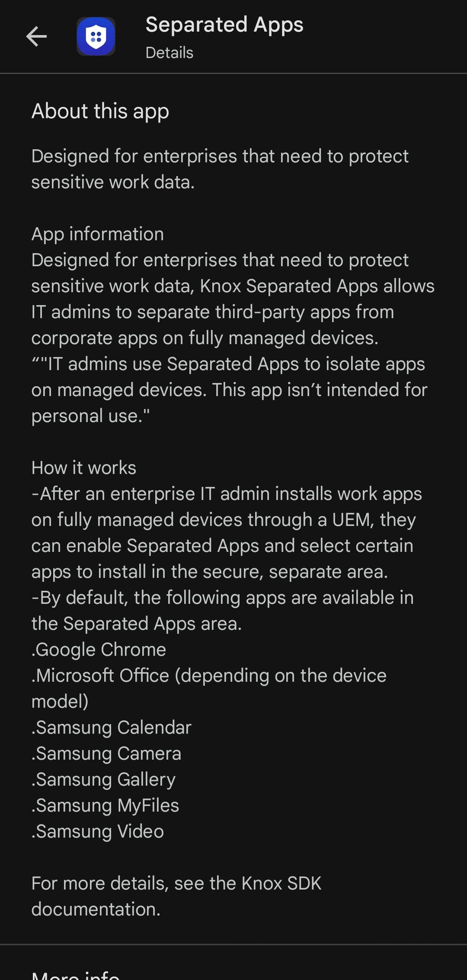Tap the 'After an enterprise IT admin' paragraph
The height and width of the screenshot is (980, 467).
[x=227, y=533]
